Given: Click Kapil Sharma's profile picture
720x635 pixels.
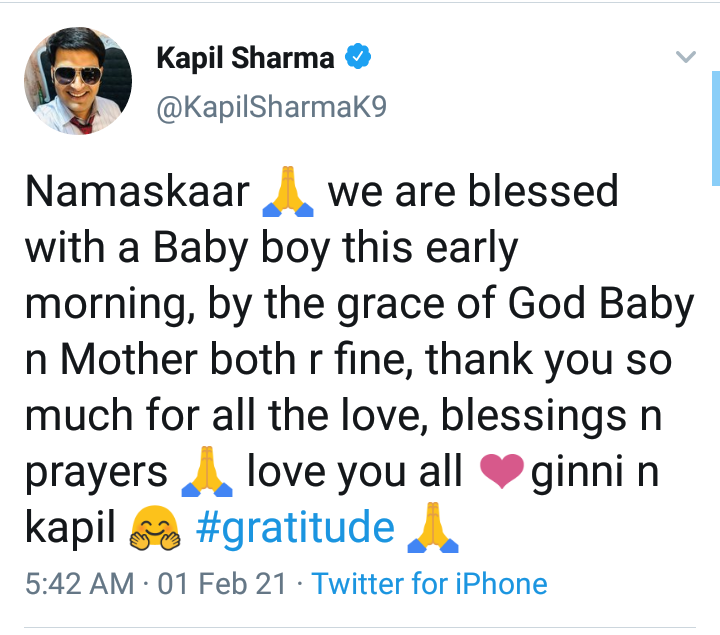Looking at the screenshot, I should pyautogui.click(x=77, y=81).
